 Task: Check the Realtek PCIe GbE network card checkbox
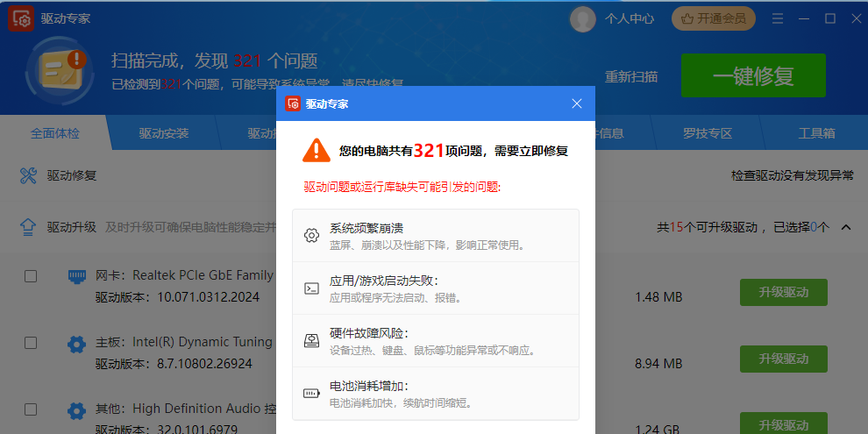31,275
